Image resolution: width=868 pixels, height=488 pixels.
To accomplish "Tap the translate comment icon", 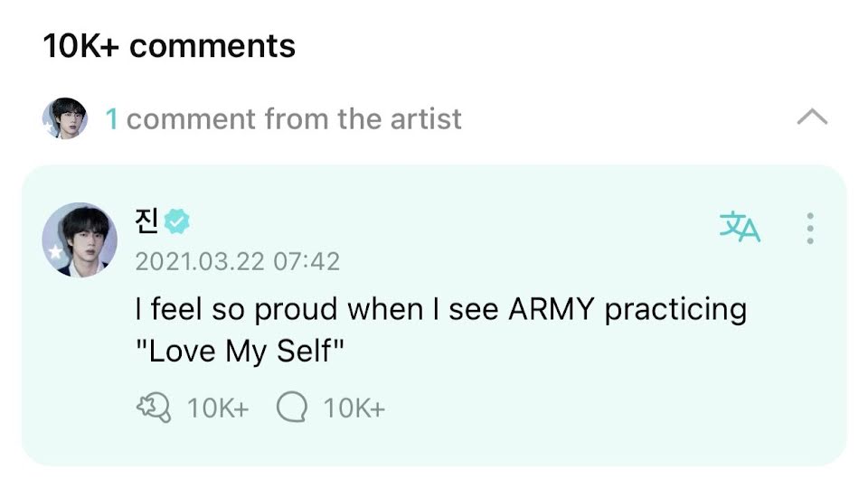I will coord(740,227).
